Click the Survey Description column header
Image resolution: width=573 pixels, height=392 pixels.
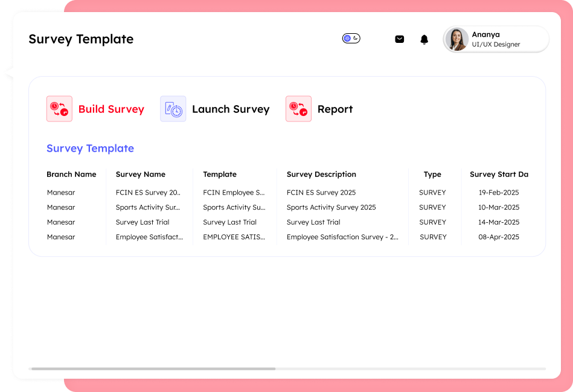tap(321, 175)
